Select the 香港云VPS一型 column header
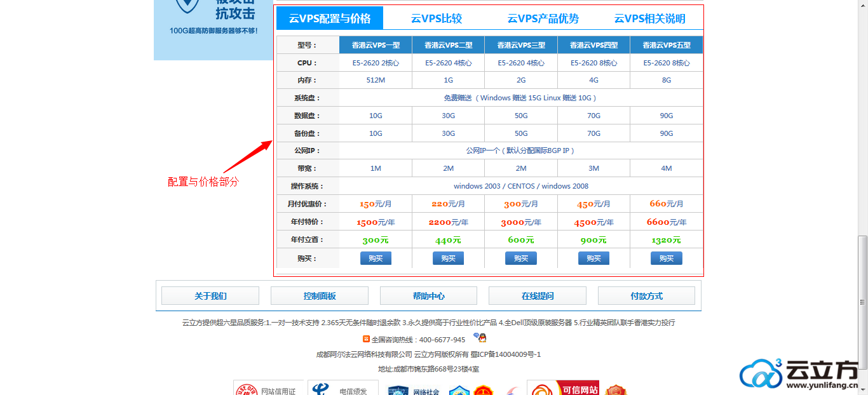The height and width of the screenshot is (395, 868). 376,45
